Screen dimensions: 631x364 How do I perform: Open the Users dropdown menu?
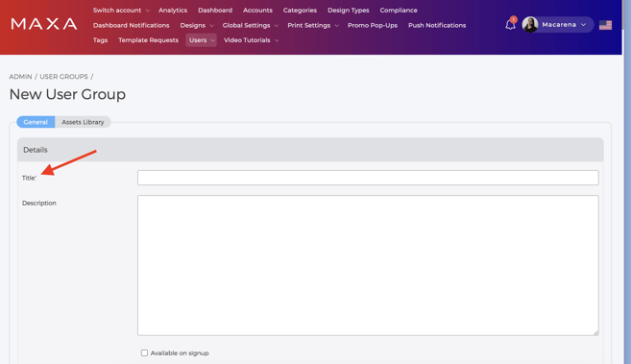(x=202, y=40)
